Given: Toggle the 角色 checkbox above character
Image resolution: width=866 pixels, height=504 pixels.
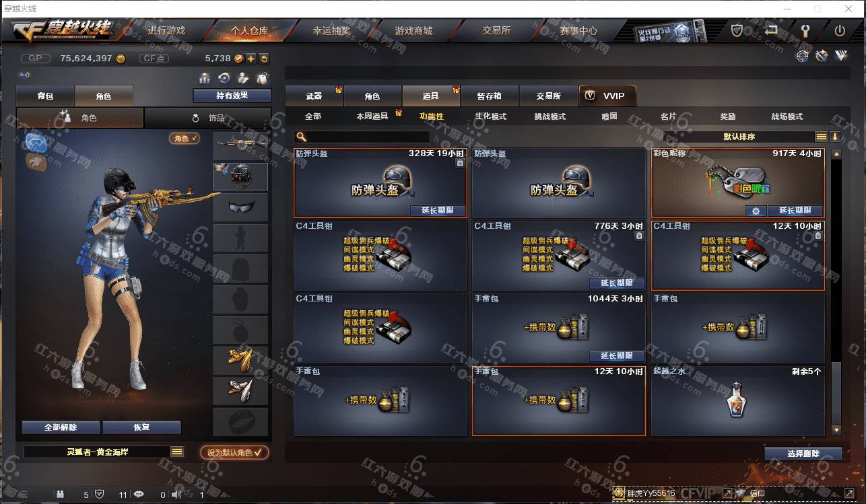Looking at the screenshot, I should point(185,138).
